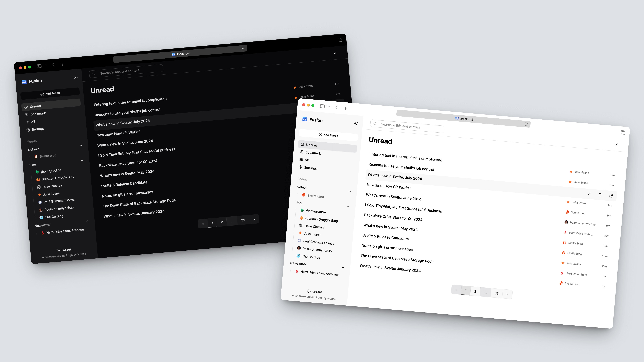Collapse the Blog group in light sidebar

[x=348, y=206]
